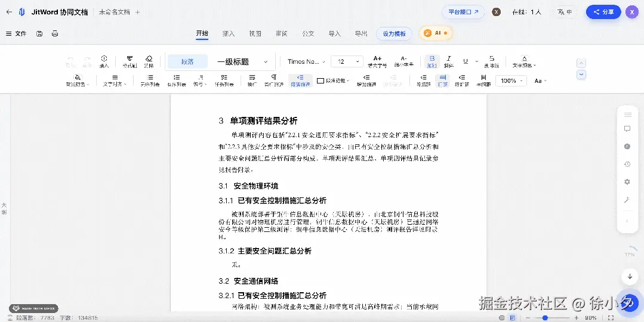Open the Aa text case dropdown
The height and width of the screenshot is (322, 644).
tap(540, 81)
